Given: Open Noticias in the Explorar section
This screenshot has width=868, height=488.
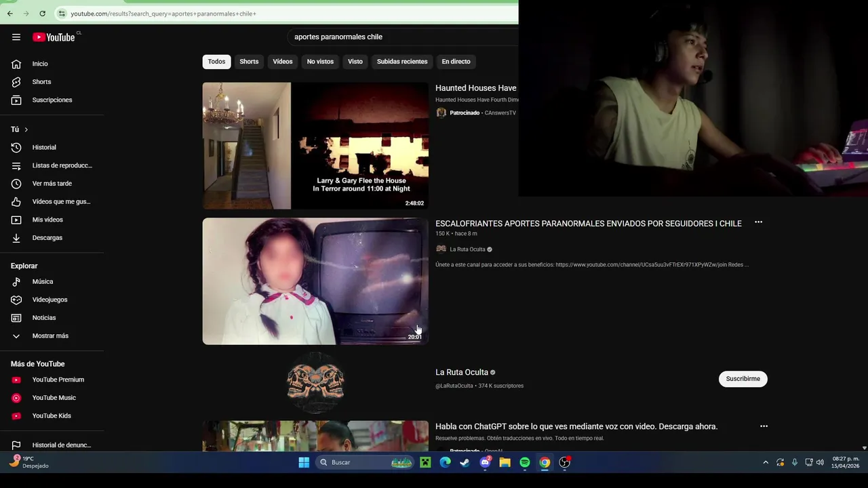Looking at the screenshot, I should [x=44, y=318].
